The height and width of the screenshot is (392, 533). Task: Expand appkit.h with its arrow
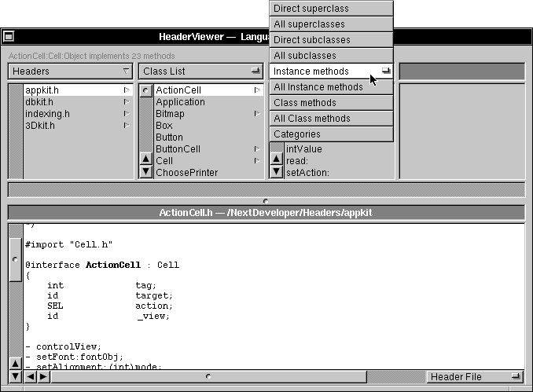tap(127, 90)
